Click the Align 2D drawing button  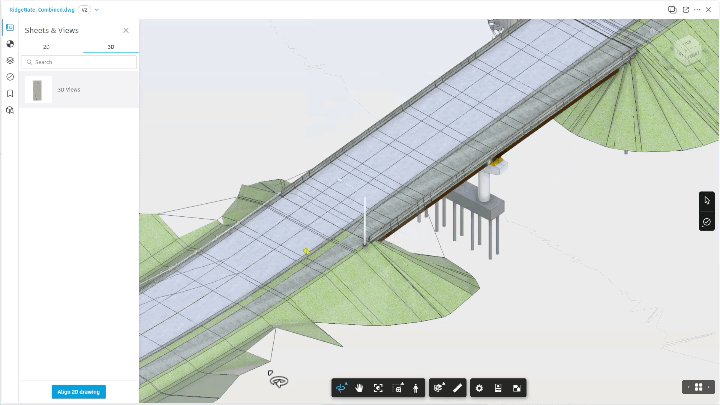pyautogui.click(x=79, y=392)
